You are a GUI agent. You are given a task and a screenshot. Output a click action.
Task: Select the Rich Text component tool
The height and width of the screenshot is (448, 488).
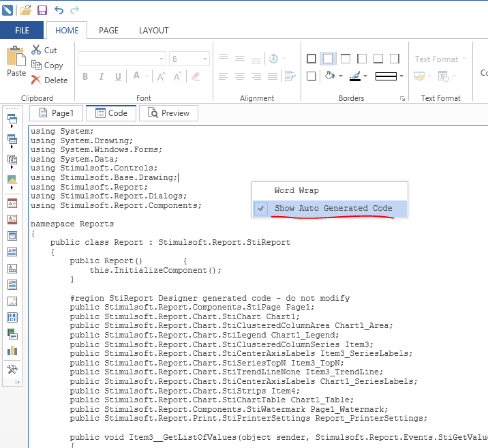point(12,284)
